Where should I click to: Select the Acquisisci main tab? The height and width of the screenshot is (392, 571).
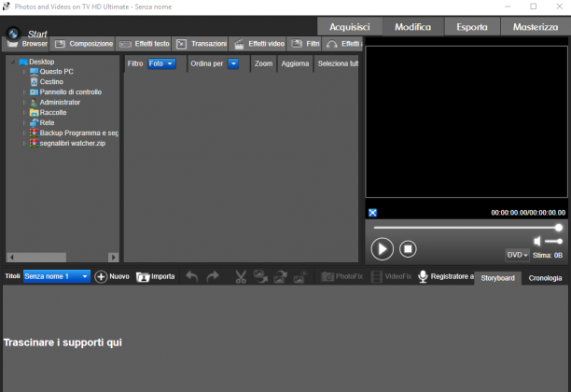coord(350,26)
